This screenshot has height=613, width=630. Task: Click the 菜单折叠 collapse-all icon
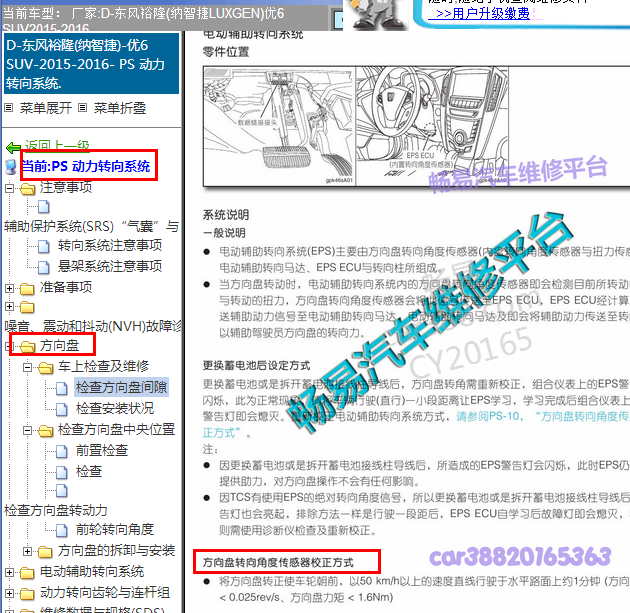click(82, 108)
